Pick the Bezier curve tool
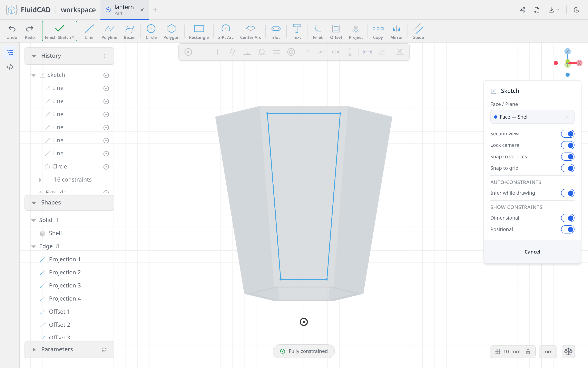 pos(130,32)
